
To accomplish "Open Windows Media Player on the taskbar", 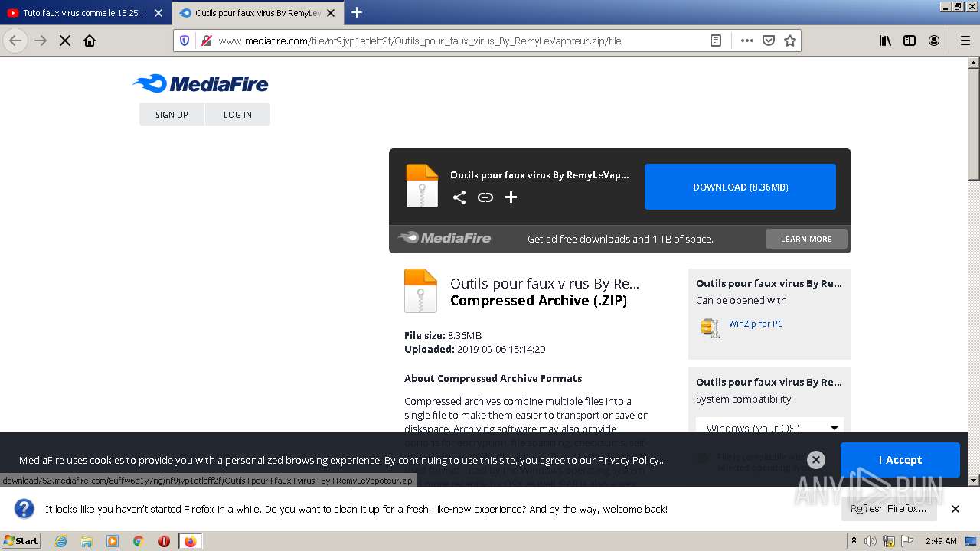I will [113, 541].
